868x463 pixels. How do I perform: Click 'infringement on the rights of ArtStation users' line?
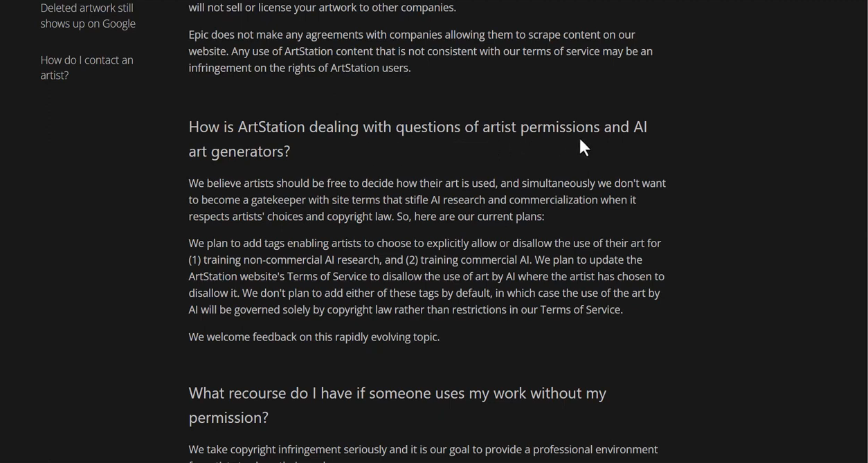click(300, 69)
